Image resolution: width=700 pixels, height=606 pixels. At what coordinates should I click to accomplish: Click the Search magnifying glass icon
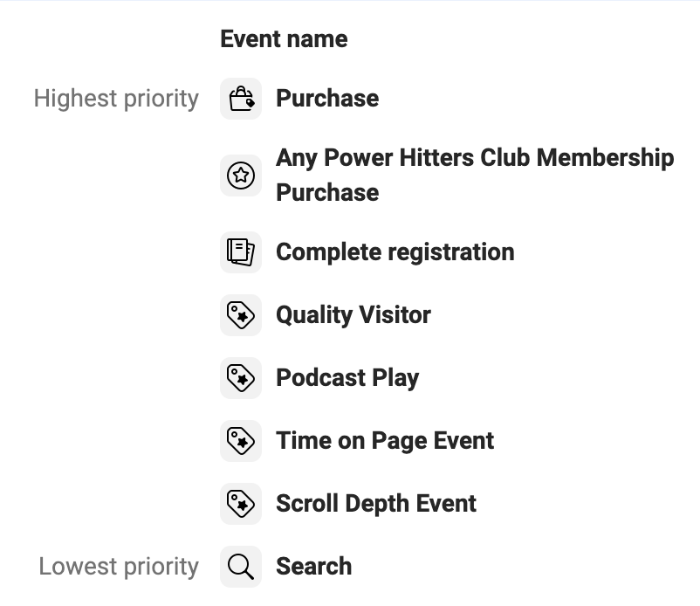(x=240, y=567)
